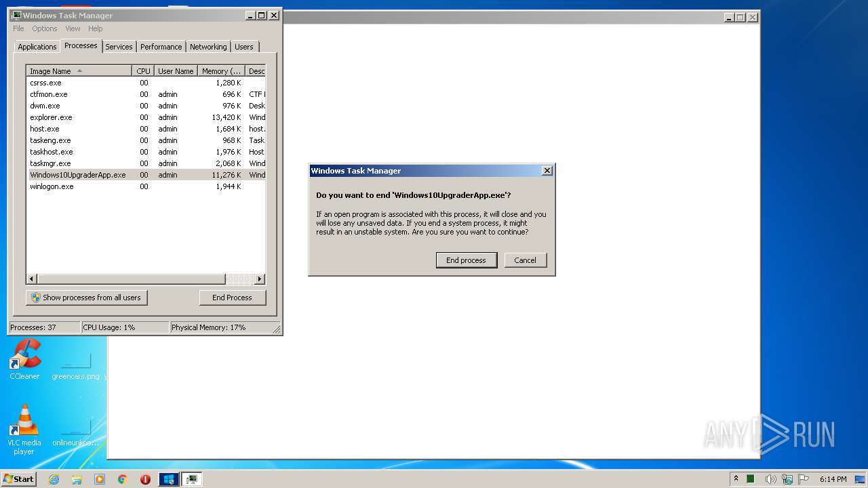Switch to the Networking tab
This screenshot has width=868, height=488.
click(x=208, y=47)
